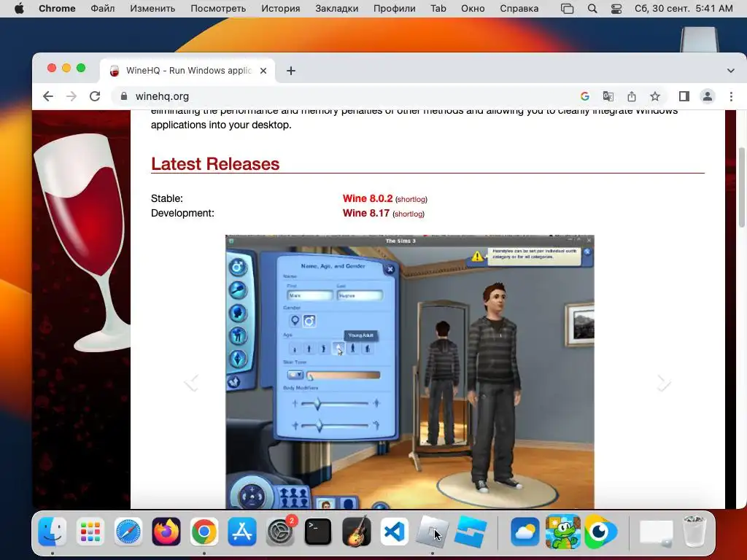The width and height of the screenshot is (747, 560).
Task: Open the Профили menu
Action: point(395,9)
